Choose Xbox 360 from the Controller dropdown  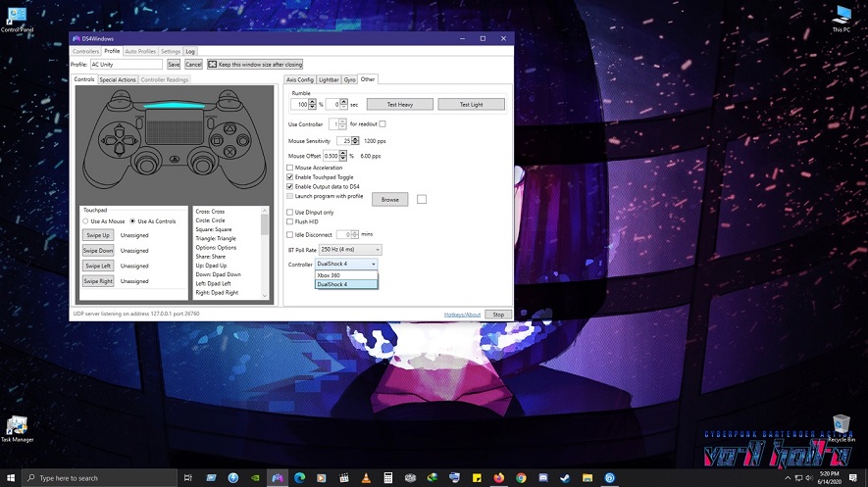tap(329, 275)
